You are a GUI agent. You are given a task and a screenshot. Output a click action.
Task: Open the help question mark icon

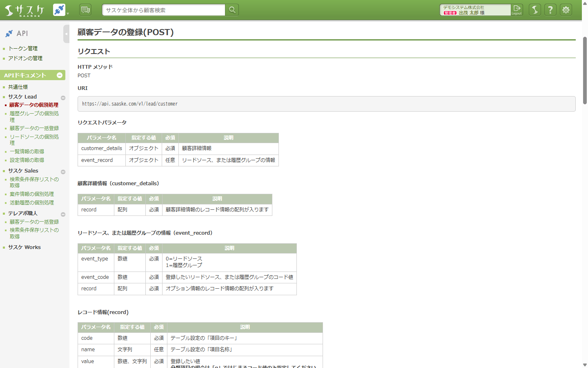(550, 10)
